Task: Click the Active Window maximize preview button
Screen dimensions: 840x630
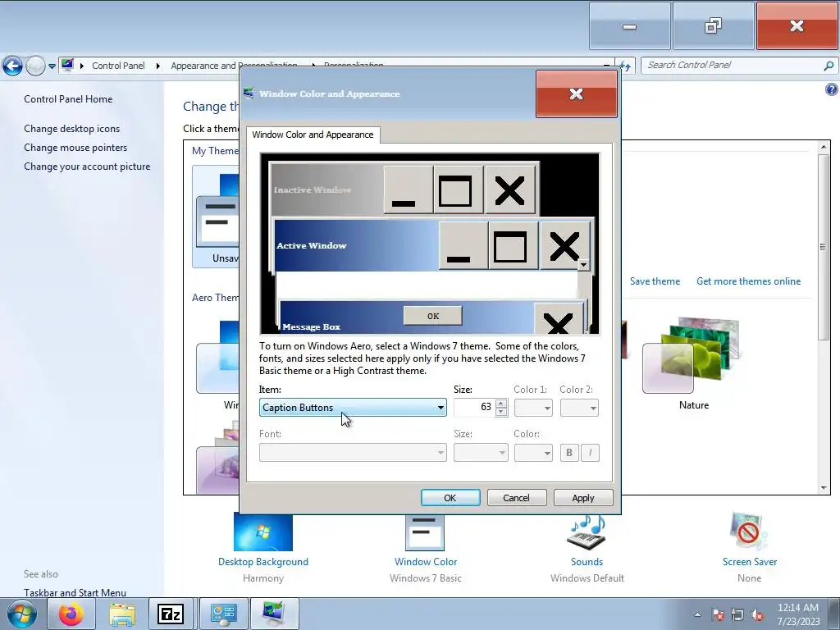Action: pyautogui.click(x=514, y=246)
